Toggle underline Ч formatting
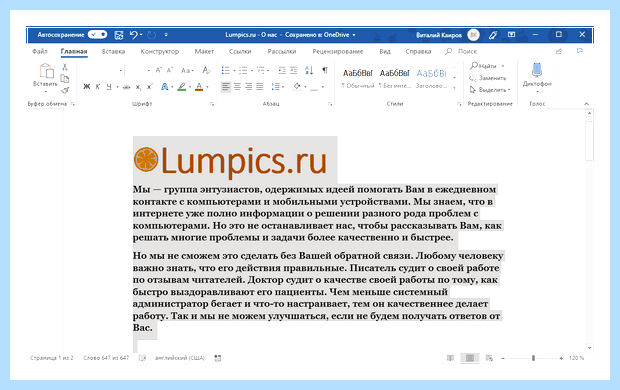Viewport: 620px width, 390px height. (109, 87)
